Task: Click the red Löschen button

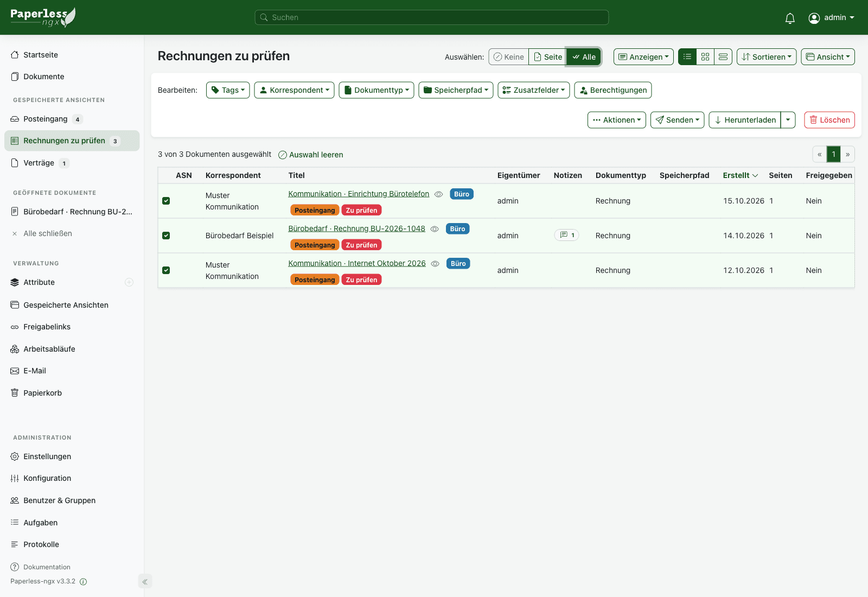Action: tap(829, 120)
